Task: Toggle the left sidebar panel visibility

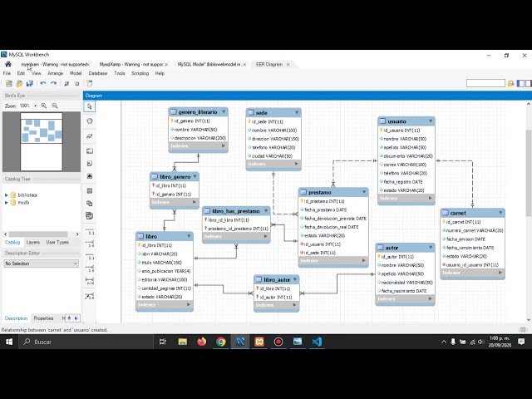Action: coord(520,83)
